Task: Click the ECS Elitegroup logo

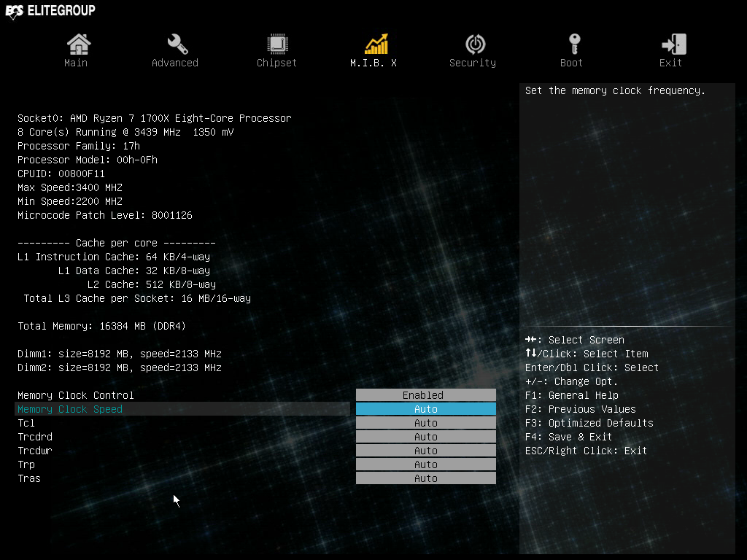Action: [x=50, y=10]
